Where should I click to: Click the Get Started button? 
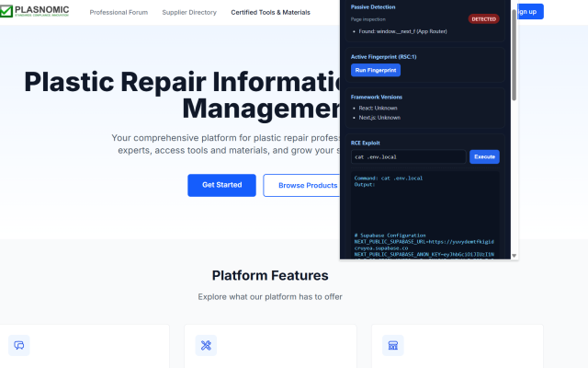(221, 185)
